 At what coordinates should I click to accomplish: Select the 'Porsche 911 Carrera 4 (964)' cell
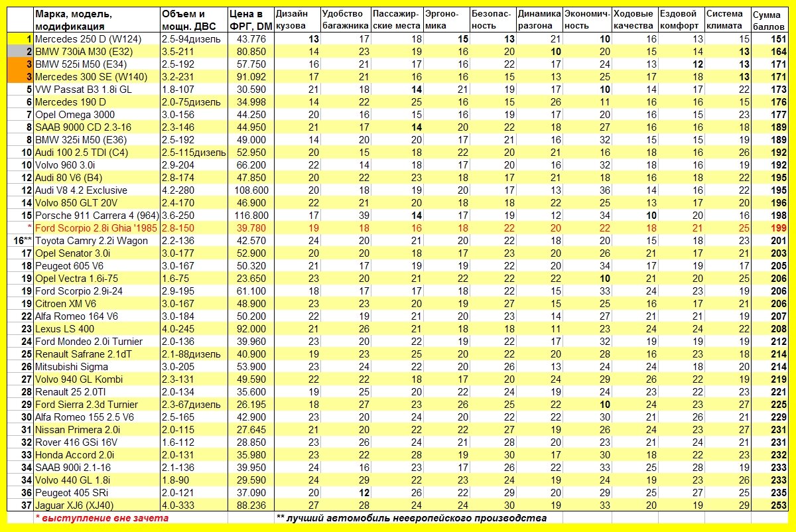pyautogui.click(x=96, y=216)
